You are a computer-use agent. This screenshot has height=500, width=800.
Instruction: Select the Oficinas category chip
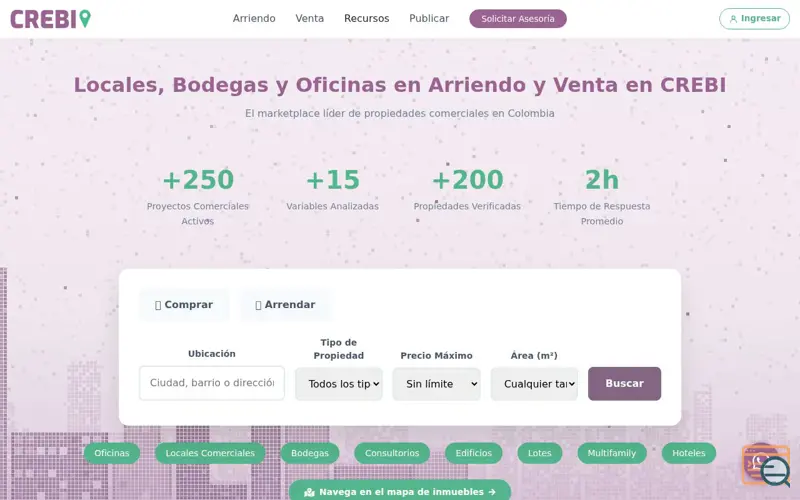pos(112,453)
